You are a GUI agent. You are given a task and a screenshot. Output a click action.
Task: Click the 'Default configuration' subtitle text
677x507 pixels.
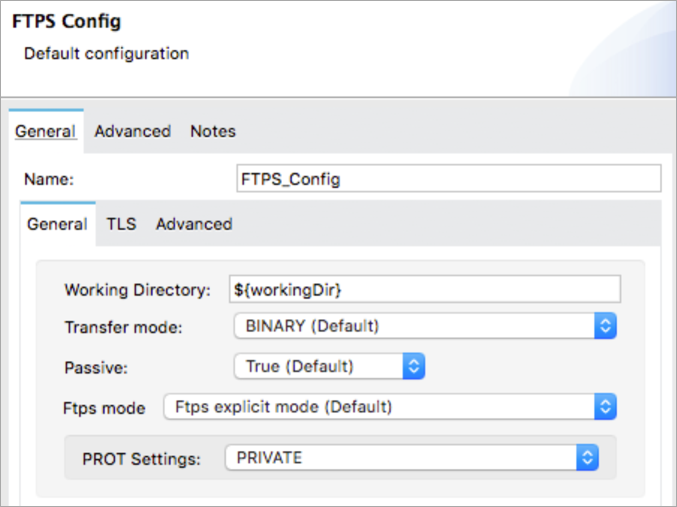click(106, 54)
